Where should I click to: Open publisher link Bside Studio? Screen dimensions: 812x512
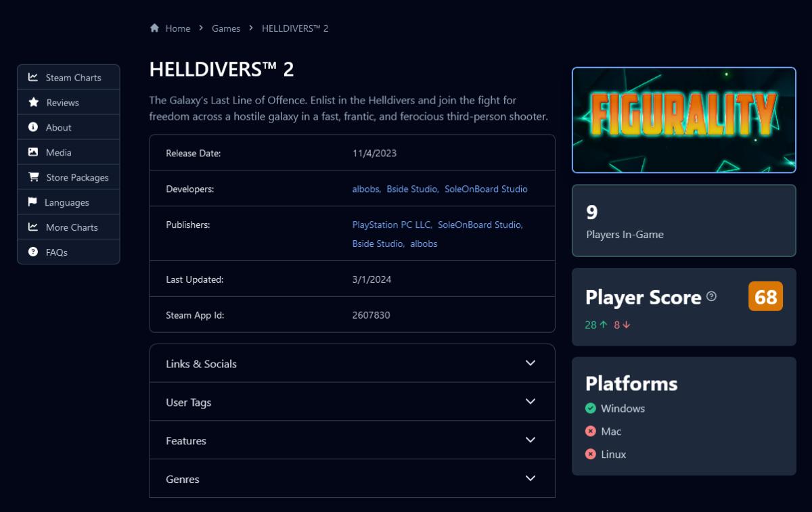point(378,243)
